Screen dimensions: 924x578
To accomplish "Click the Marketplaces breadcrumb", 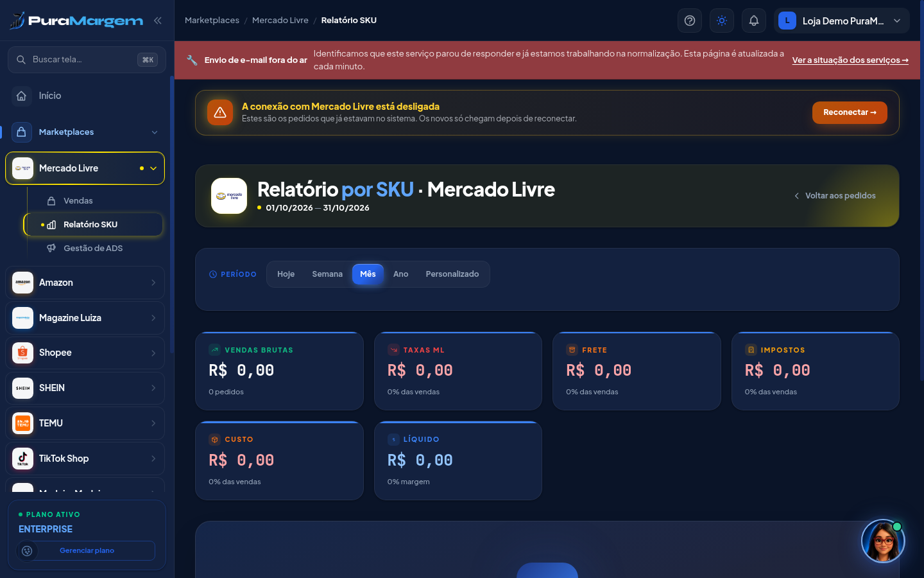I will [x=212, y=21].
